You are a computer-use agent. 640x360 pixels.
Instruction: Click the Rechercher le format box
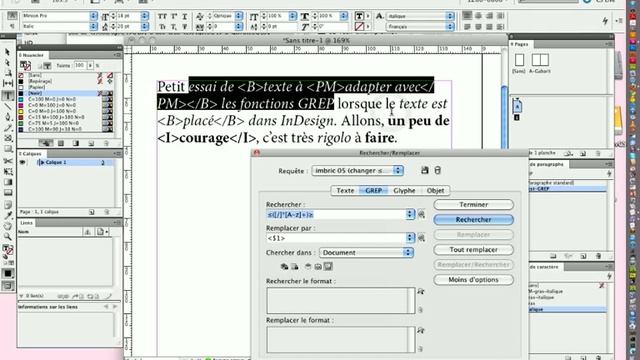[341, 300]
